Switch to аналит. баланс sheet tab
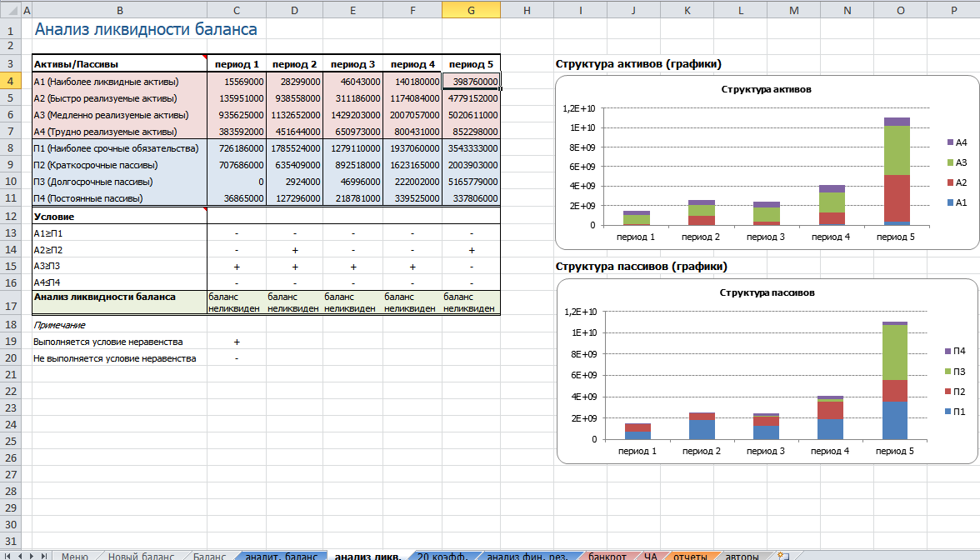980x560 pixels. [282, 556]
